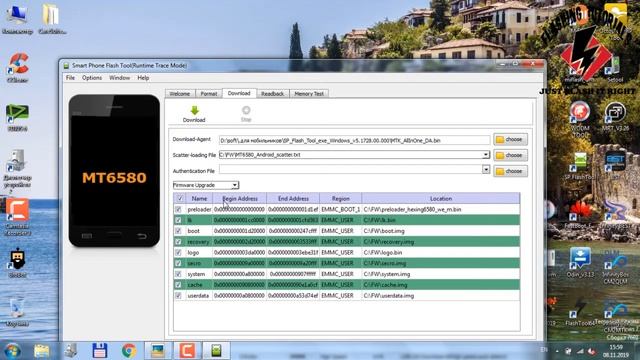Uncheck the lk partition checkbox

(178, 220)
